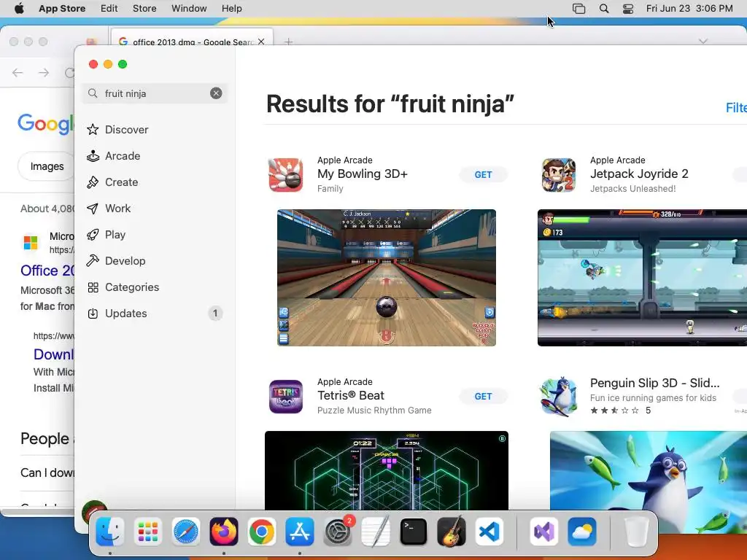Open Weather app from the Dock

coord(581,532)
